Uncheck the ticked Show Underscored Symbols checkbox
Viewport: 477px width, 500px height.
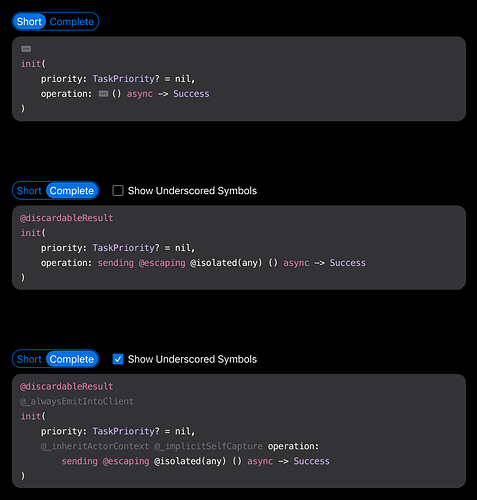(x=118, y=359)
